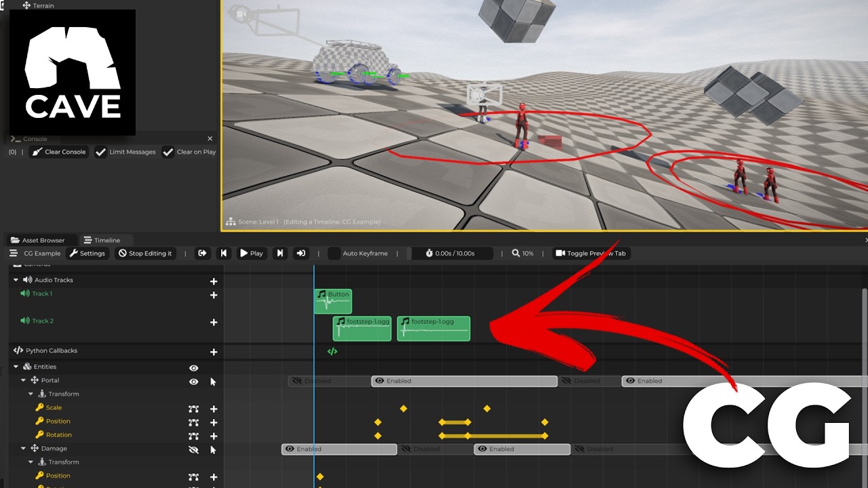Image resolution: width=868 pixels, height=488 pixels.
Task: Click the CG Example timeline name
Action: 42,253
